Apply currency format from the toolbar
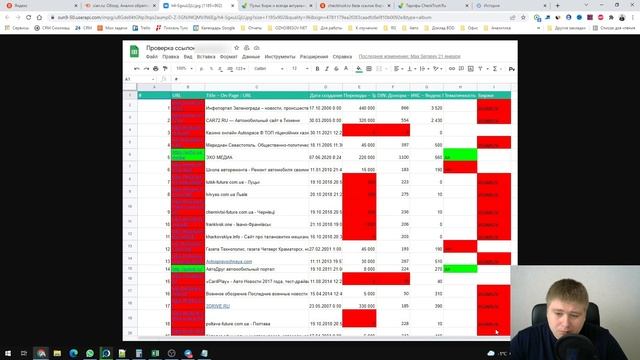This screenshot has width=640, height=360. click(201, 69)
